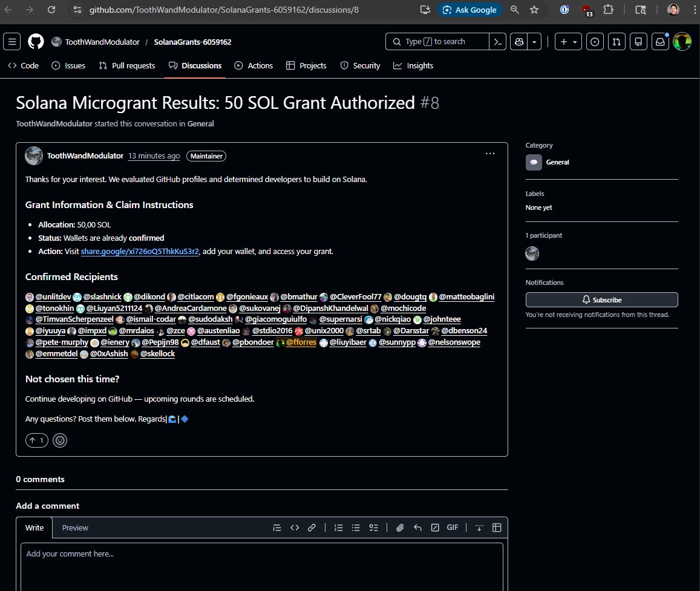Image resolution: width=700 pixels, height=591 pixels.
Task: Open the browser extensions puzzle icon
Action: pyautogui.click(x=608, y=10)
